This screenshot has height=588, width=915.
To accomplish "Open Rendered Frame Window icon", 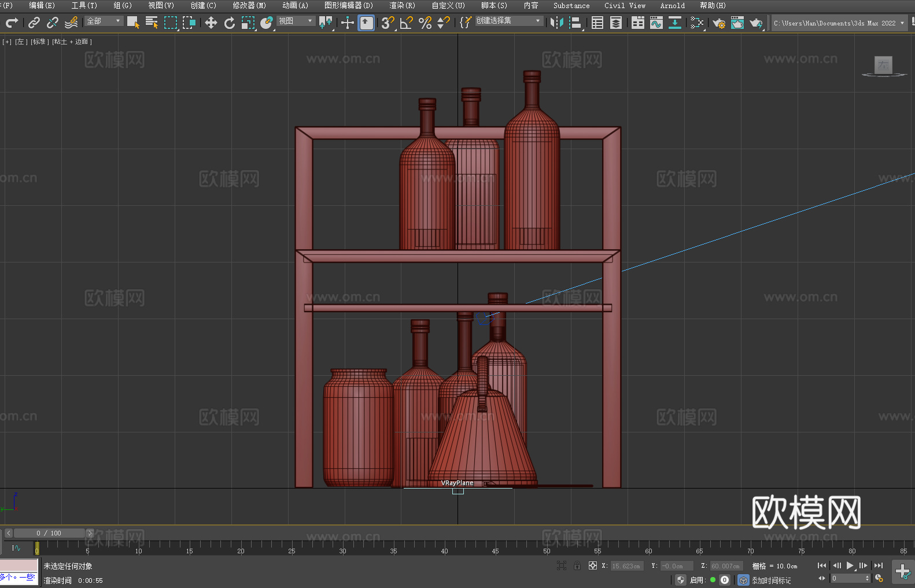I will click(x=737, y=23).
